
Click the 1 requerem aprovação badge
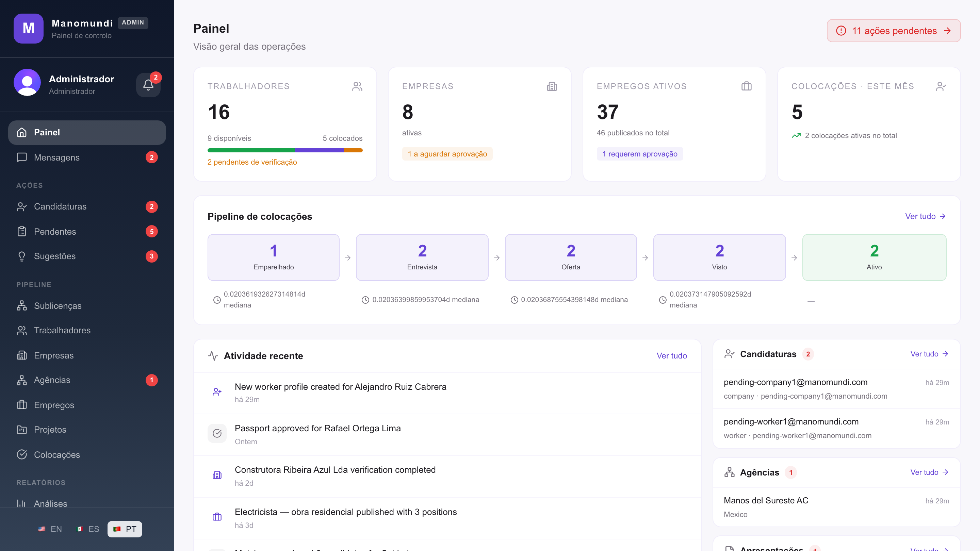tap(640, 154)
